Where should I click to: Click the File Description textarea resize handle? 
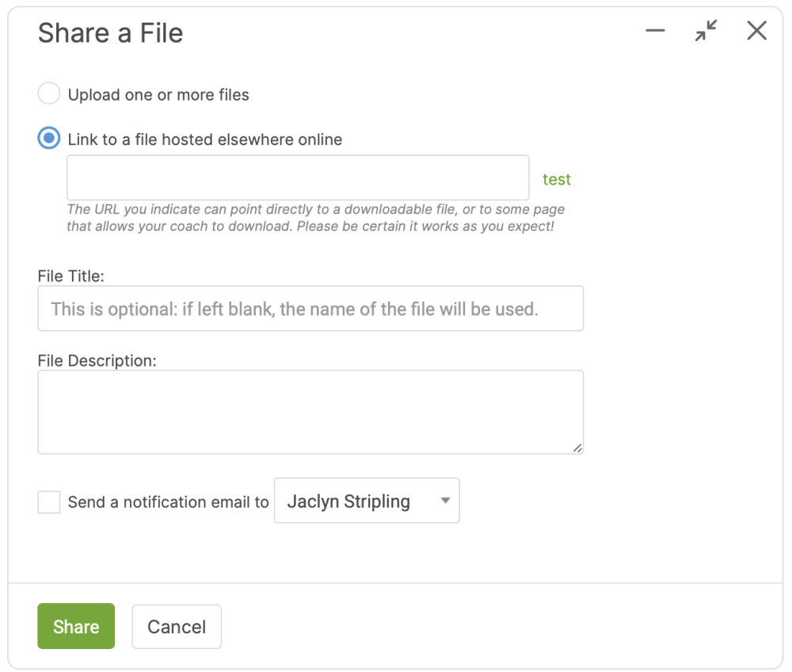click(577, 448)
